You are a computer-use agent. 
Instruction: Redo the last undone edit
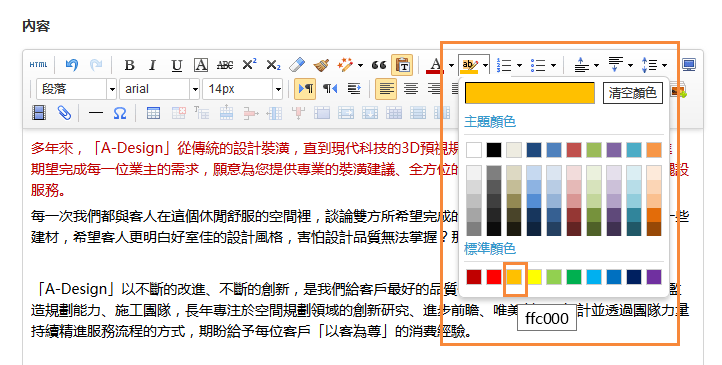[96, 65]
